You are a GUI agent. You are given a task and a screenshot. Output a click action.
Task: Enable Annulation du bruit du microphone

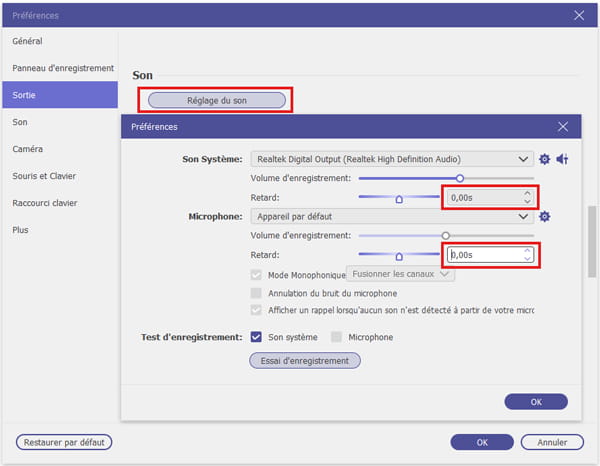[257, 293]
